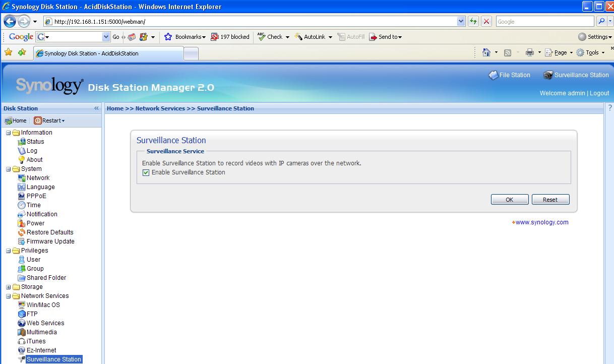
Task: Open Surveillance Station from the top header
Action: (576, 75)
